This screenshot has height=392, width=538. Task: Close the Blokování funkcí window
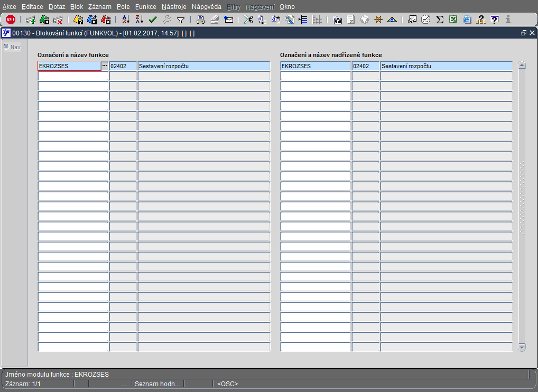(x=532, y=33)
